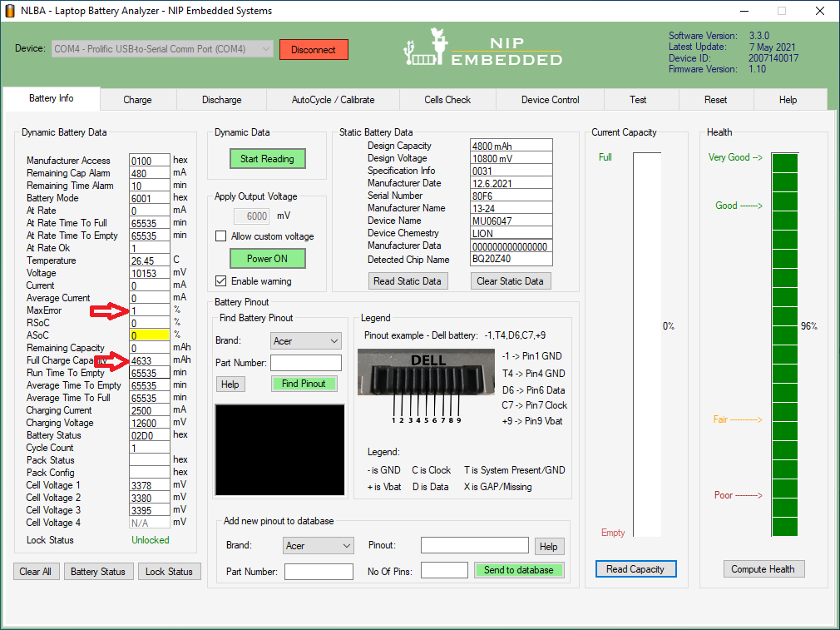Click the Battery Status value 02D0
Image resolution: width=840 pixels, height=630 pixels.
(x=150, y=435)
